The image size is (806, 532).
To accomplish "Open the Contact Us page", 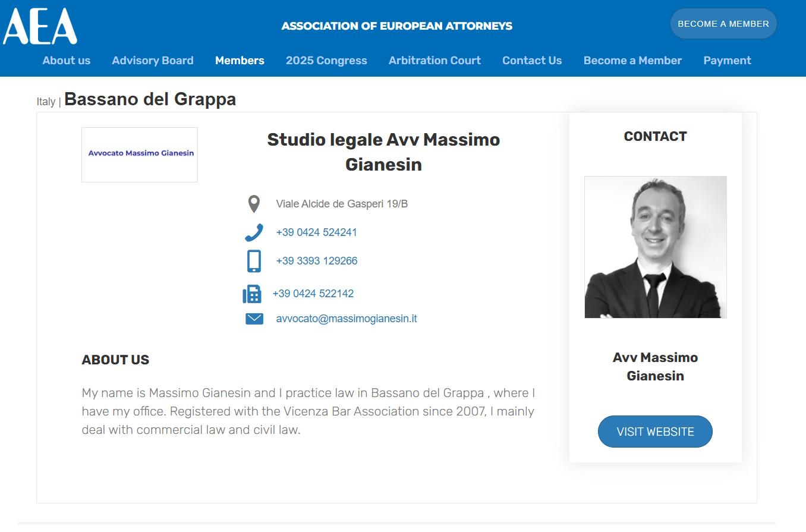I will 531,60.
